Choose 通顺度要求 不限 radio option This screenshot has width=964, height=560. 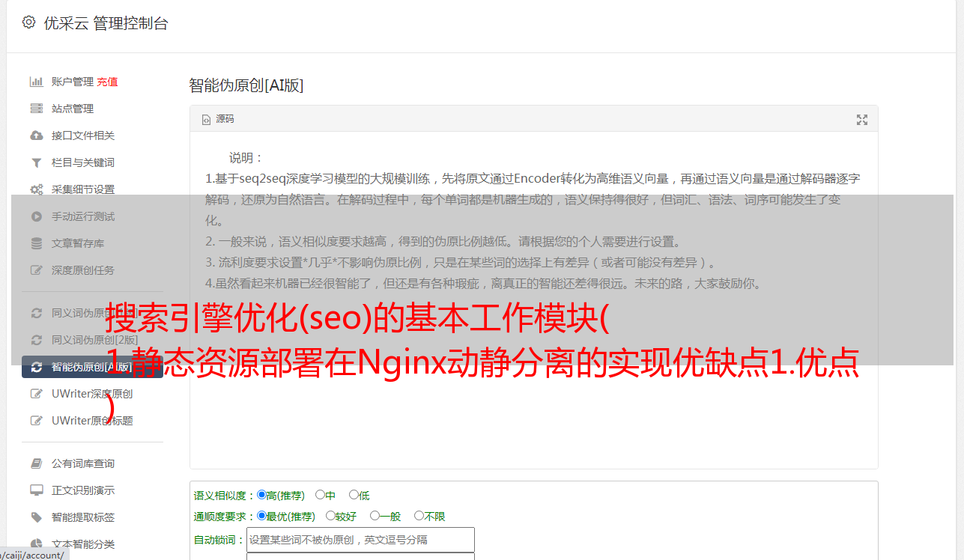tap(419, 516)
